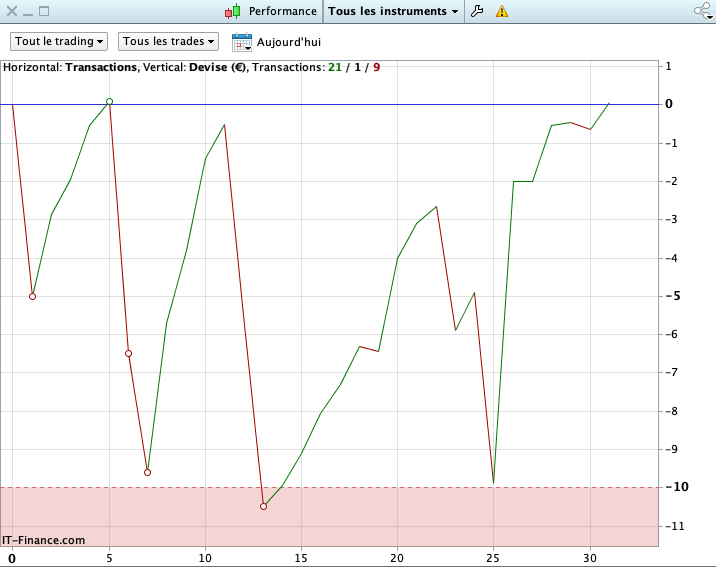The height and width of the screenshot is (570, 716).
Task: Open the 'Tous les trades' dropdown
Action: pyautogui.click(x=168, y=42)
